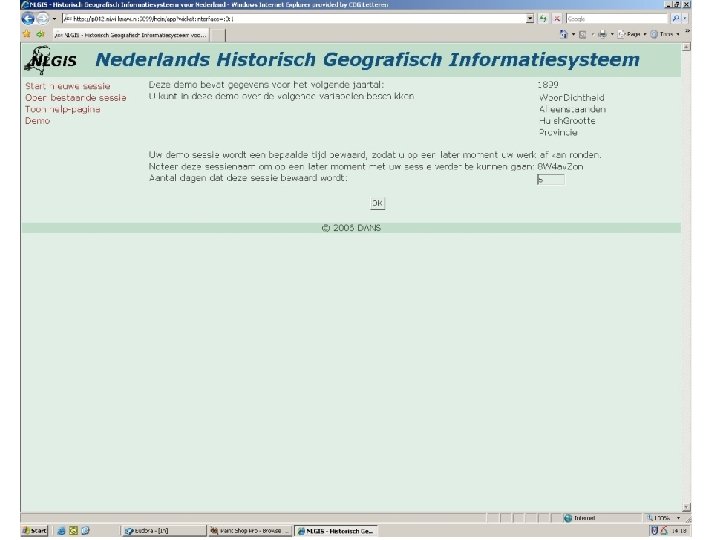Click the '© 2005 DANS' footer text
The width and height of the screenshot is (720, 540).
[351, 228]
